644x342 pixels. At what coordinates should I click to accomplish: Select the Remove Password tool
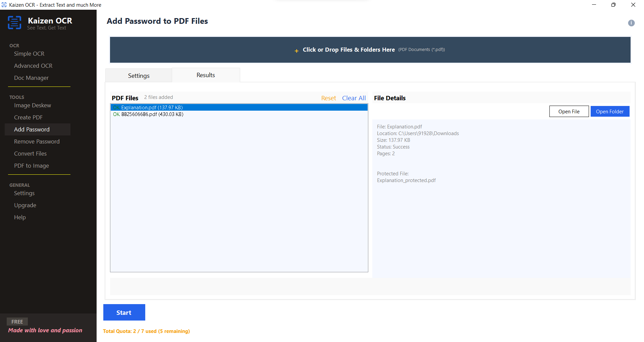37,141
